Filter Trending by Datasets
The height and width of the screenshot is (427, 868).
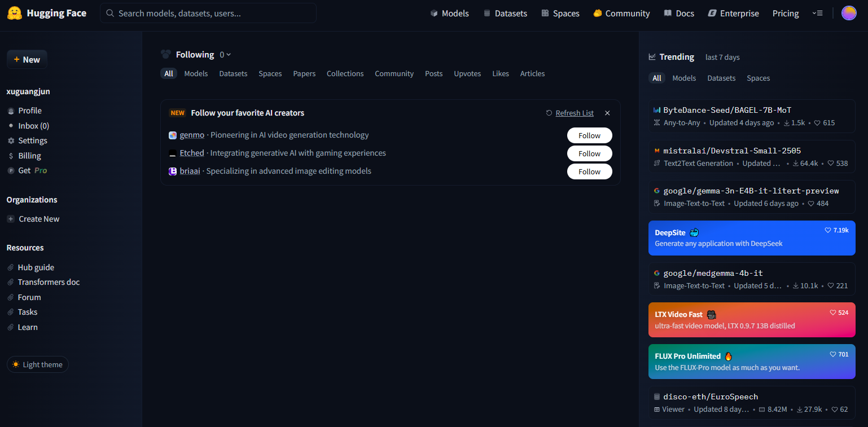(721, 78)
